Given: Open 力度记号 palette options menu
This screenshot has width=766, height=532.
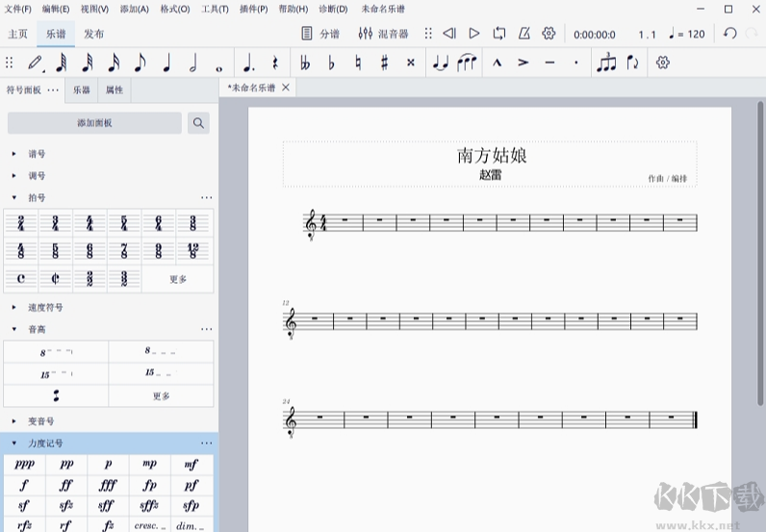Looking at the screenshot, I should pyautogui.click(x=207, y=443).
